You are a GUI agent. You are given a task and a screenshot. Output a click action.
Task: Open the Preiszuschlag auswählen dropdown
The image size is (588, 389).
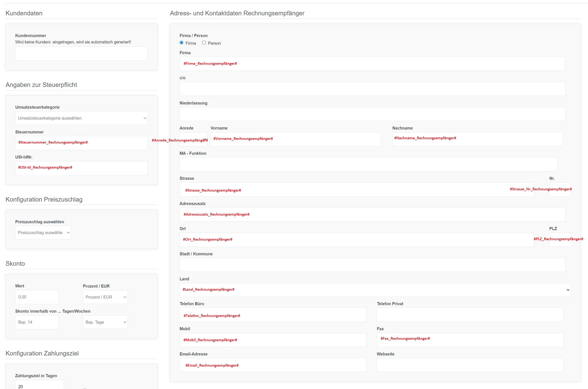(43, 232)
